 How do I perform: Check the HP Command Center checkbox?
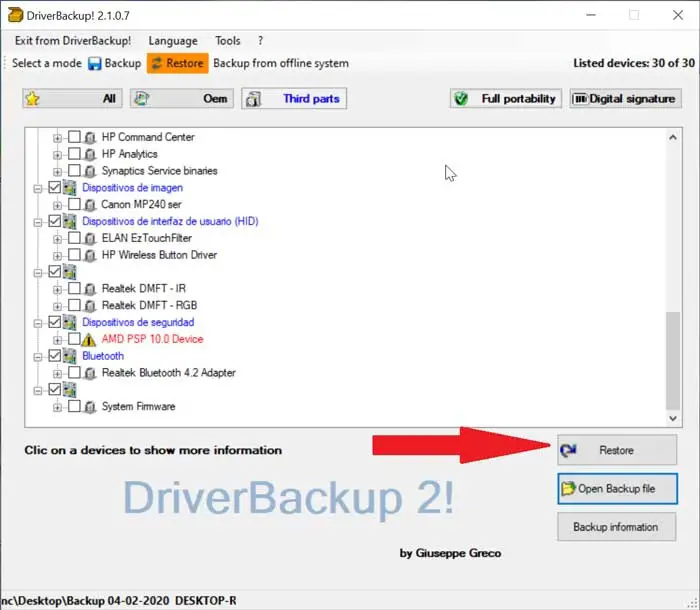coord(74,136)
